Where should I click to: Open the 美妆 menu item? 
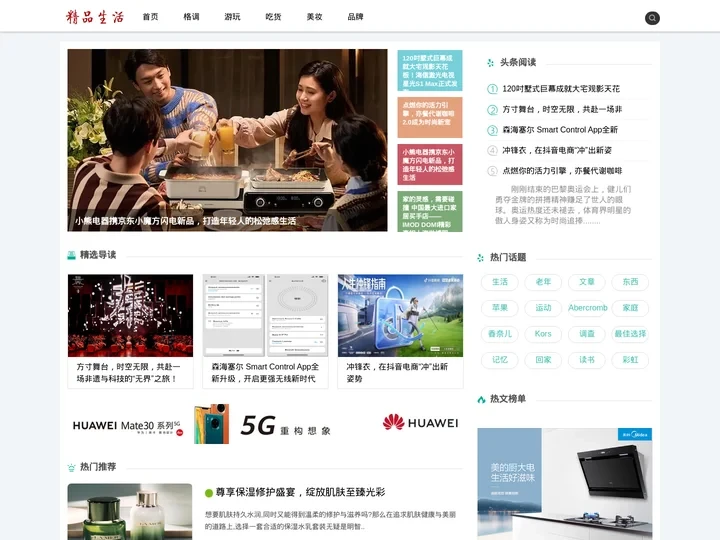(x=315, y=17)
